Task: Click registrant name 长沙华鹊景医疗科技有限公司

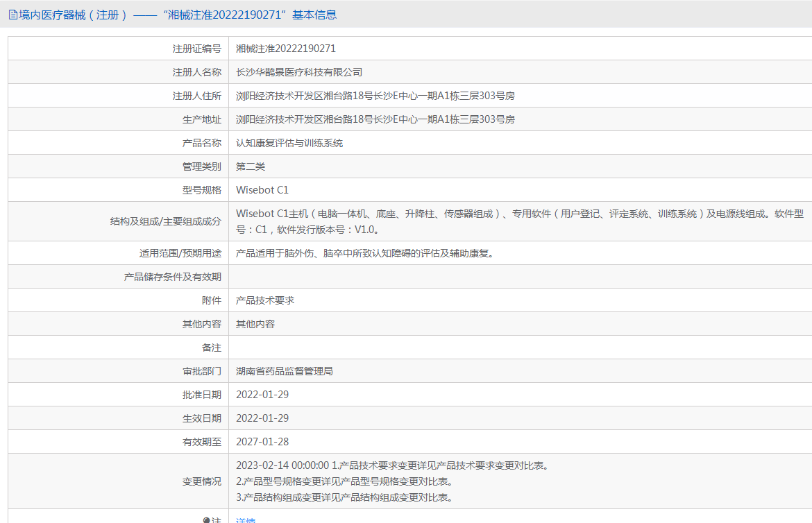Action: tap(299, 72)
